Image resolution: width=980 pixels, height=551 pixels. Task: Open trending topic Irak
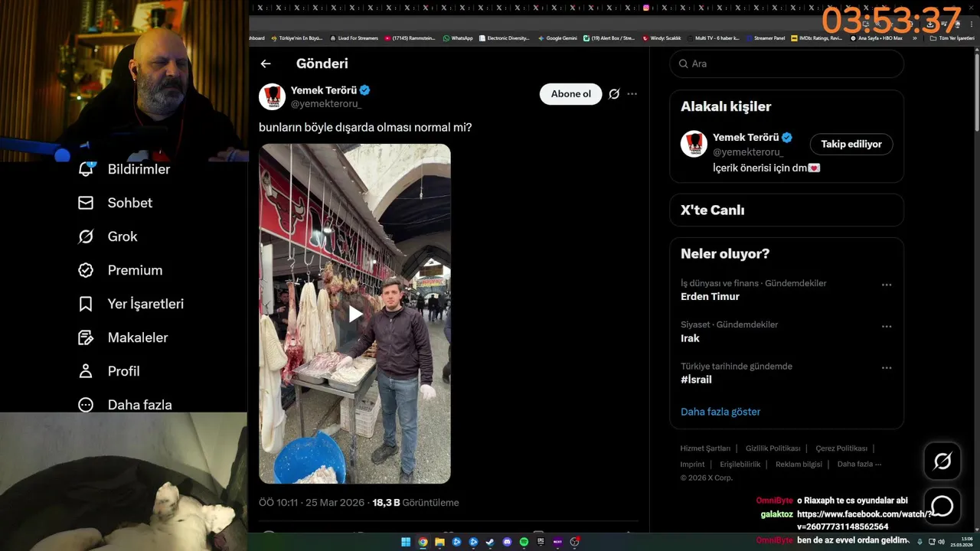[690, 338]
